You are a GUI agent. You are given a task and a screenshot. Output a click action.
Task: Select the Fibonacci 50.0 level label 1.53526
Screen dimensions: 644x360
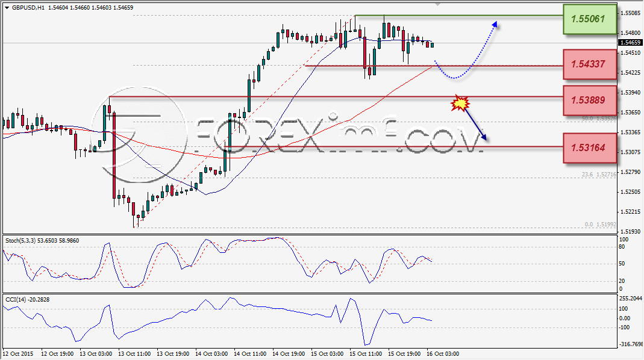(x=599, y=119)
